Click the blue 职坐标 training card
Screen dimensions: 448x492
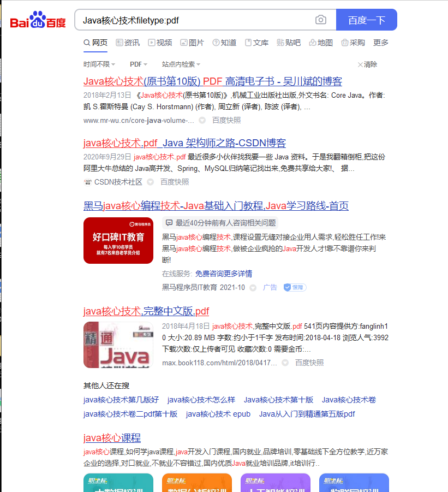pos(354,483)
